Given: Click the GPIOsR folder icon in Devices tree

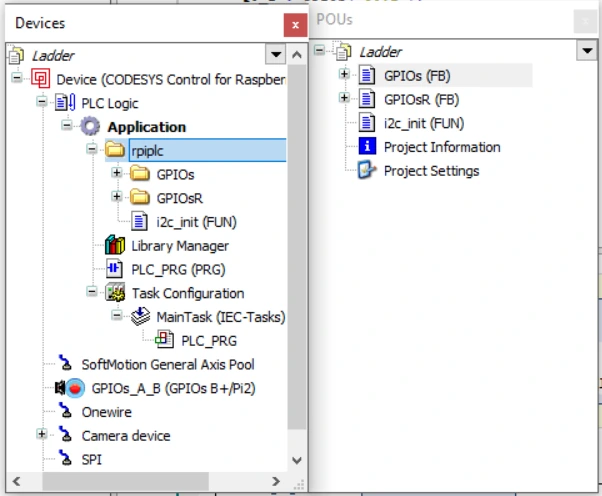Looking at the screenshot, I should pos(140,197).
